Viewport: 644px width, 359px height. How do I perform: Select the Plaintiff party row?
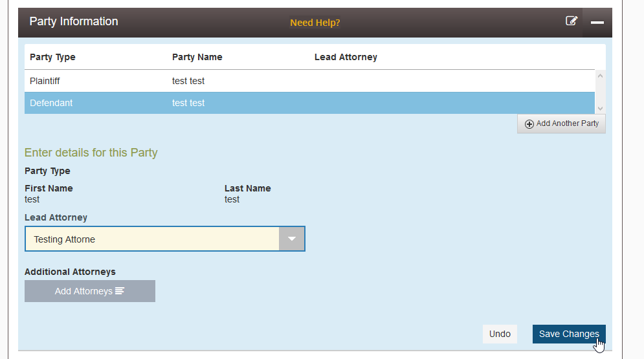click(309, 81)
